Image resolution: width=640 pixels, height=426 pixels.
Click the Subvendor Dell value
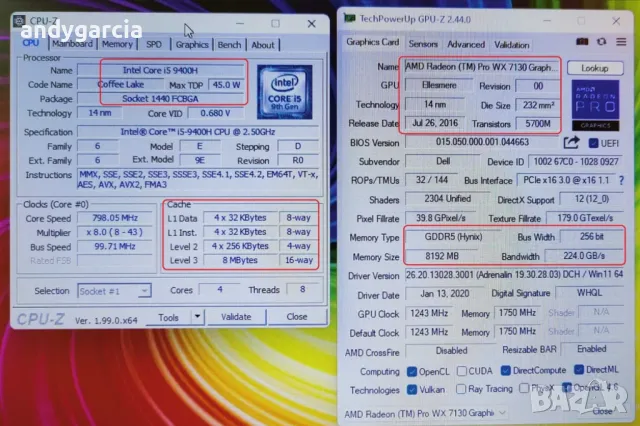tap(443, 161)
